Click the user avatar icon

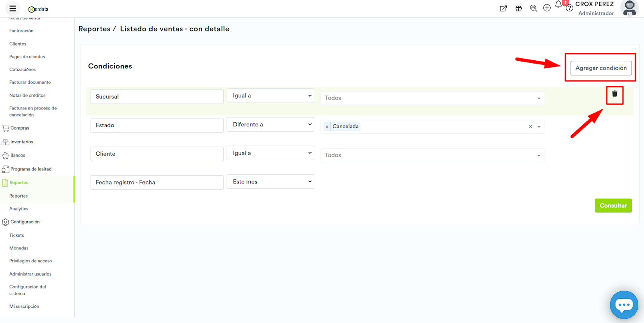pos(629,8)
